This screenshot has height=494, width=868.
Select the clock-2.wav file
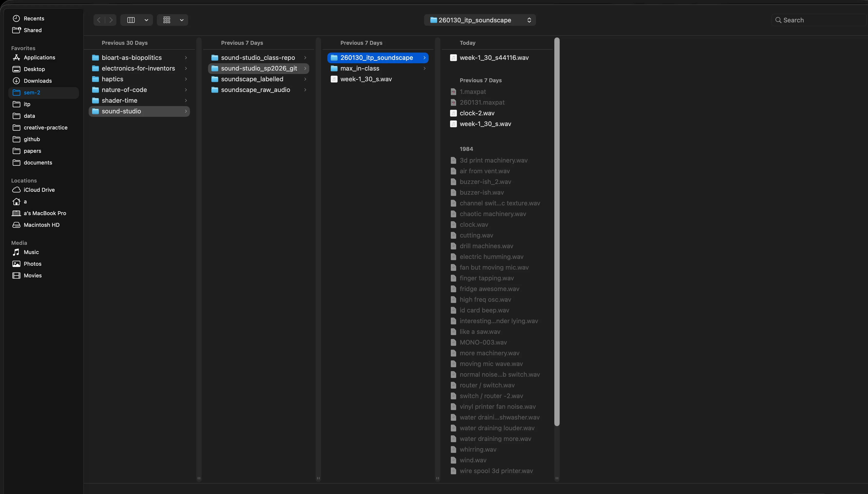(x=477, y=113)
